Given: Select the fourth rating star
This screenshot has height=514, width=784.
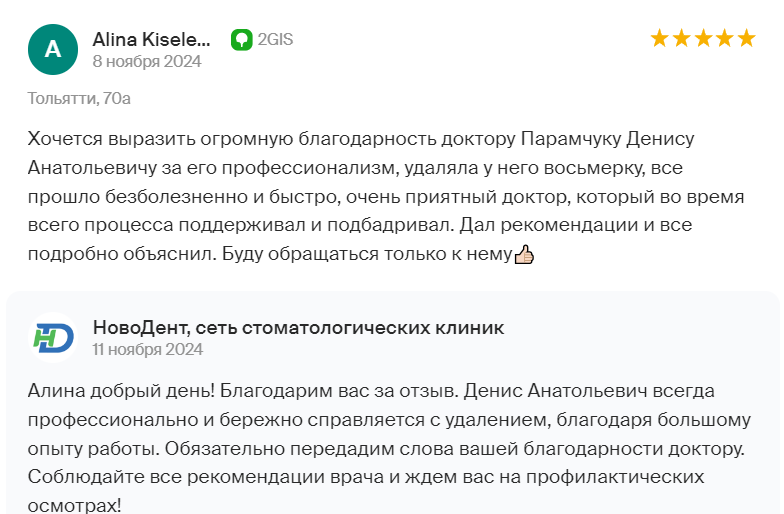Looking at the screenshot, I should tap(725, 38).
